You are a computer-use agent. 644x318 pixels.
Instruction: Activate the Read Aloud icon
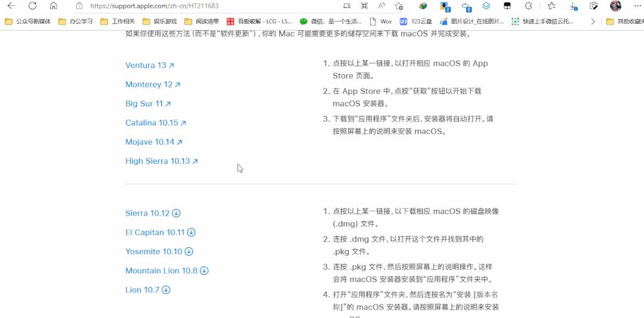point(381,6)
